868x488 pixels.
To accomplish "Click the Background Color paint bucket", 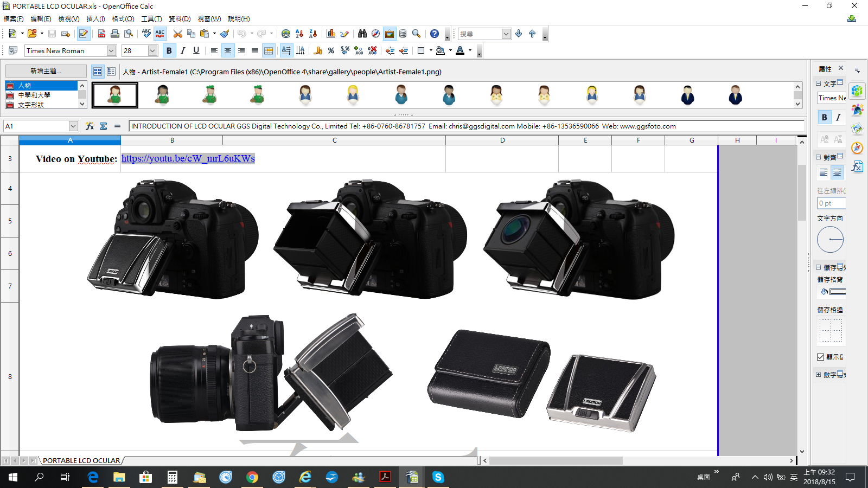I will [440, 50].
